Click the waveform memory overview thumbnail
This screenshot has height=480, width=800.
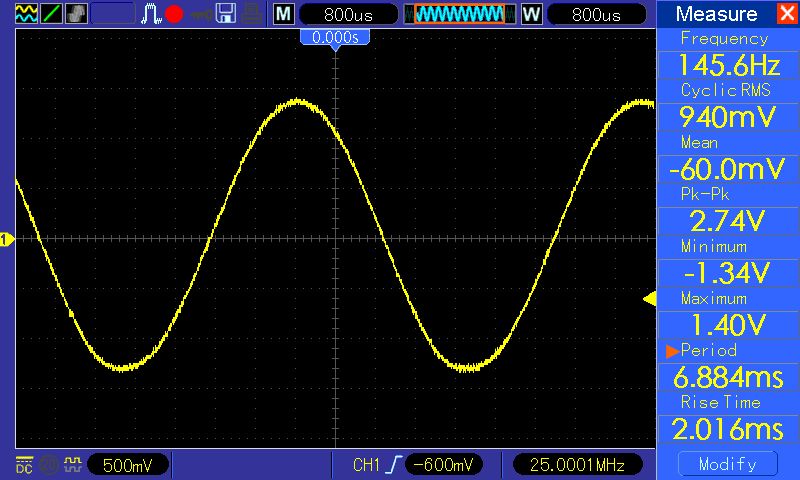(459, 14)
